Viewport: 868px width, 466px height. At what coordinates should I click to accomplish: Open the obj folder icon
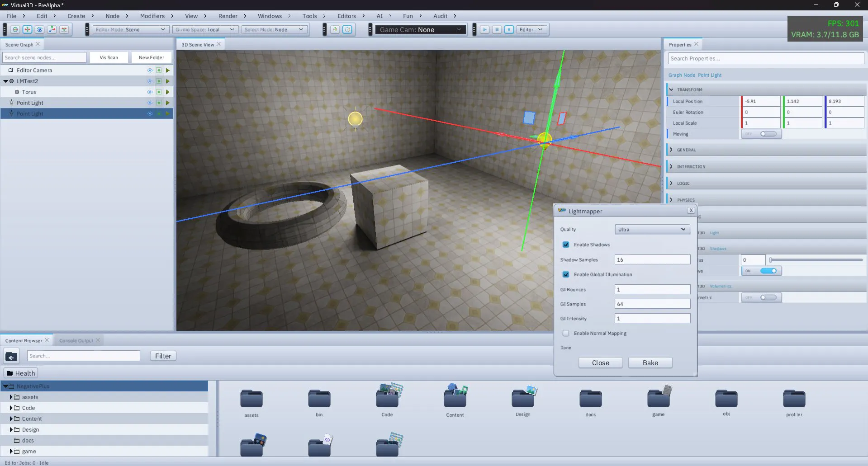click(726, 399)
